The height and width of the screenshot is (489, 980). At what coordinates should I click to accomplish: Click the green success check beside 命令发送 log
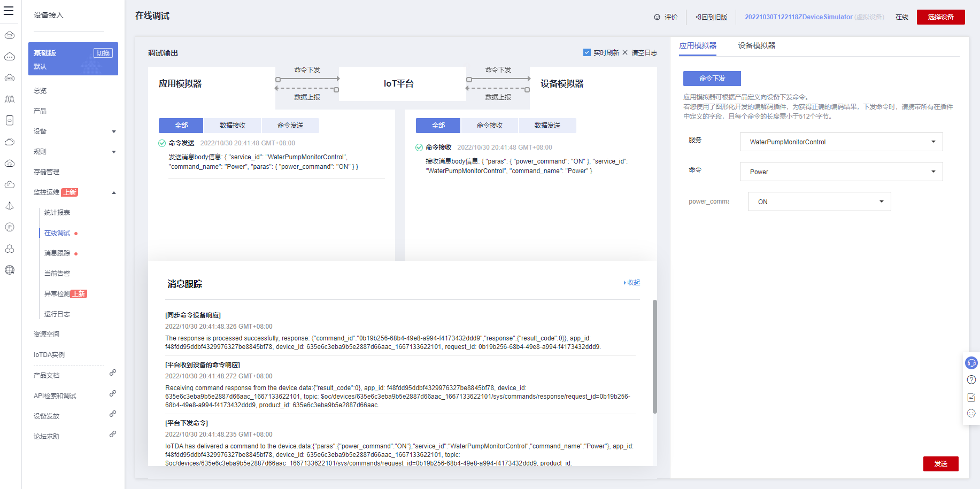pos(162,143)
